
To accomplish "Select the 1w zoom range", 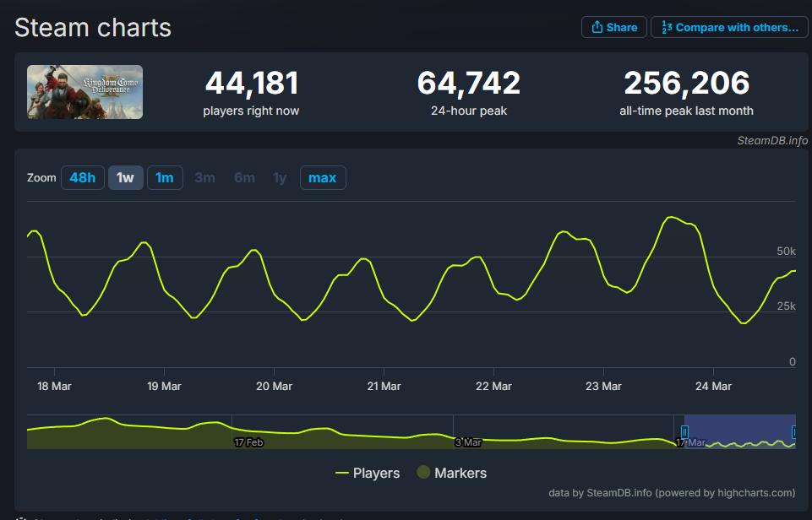I will pos(125,177).
